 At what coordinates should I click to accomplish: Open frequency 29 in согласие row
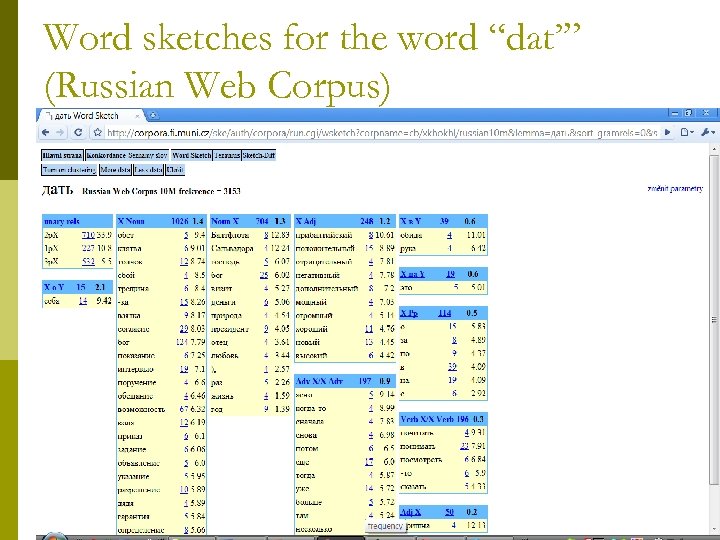(184, 329)
